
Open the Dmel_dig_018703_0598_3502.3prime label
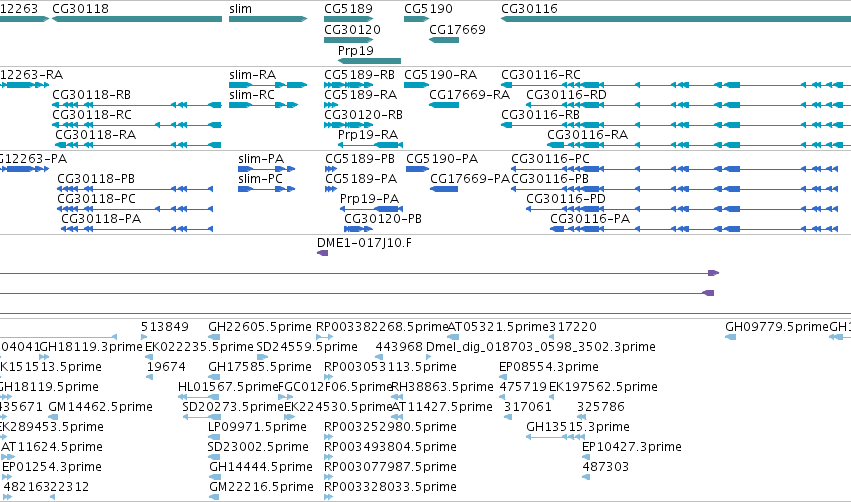(541, 346)
